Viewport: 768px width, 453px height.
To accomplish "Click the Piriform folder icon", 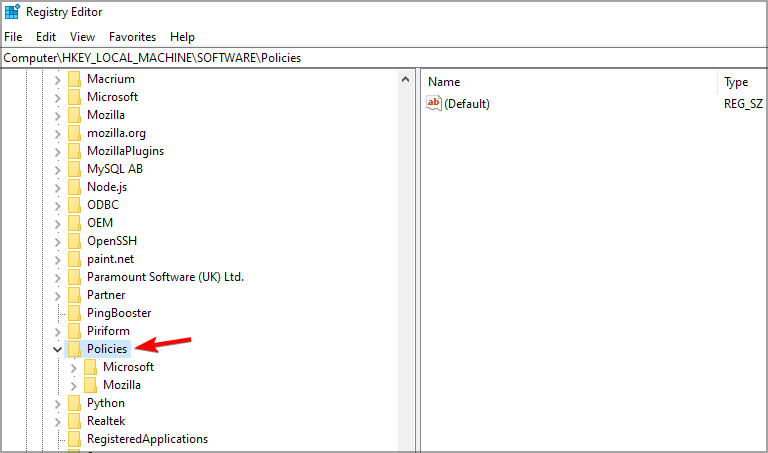I will [74, 331].
